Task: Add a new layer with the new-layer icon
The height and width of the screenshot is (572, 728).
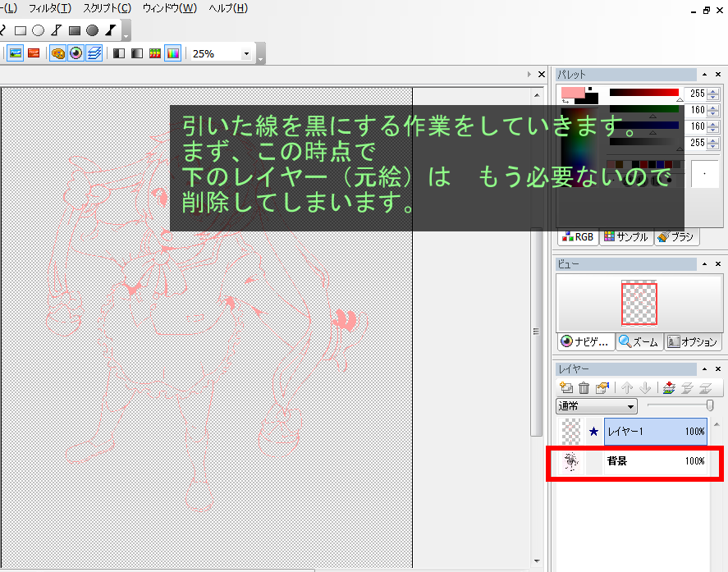Action: [566, 389]
